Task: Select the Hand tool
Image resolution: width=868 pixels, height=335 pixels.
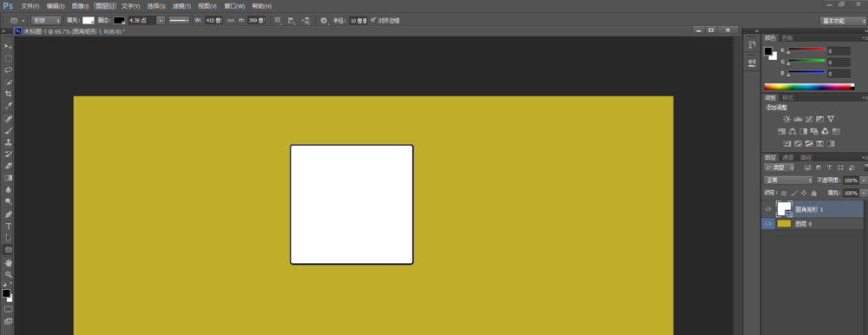Action: (9, 262)
